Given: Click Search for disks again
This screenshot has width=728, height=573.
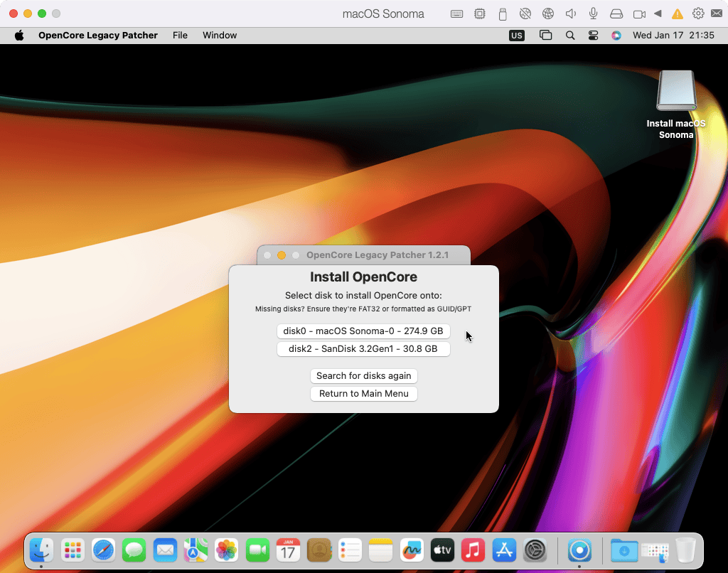Looking at the screenshot, I should pyautogui.click(x=363, y=376).
